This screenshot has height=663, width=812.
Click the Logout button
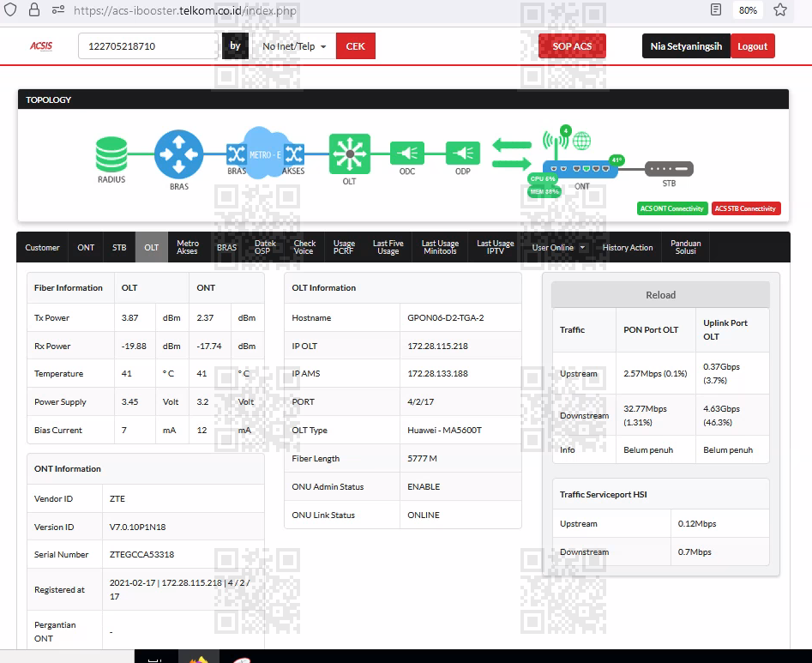[x=753, y=46]
